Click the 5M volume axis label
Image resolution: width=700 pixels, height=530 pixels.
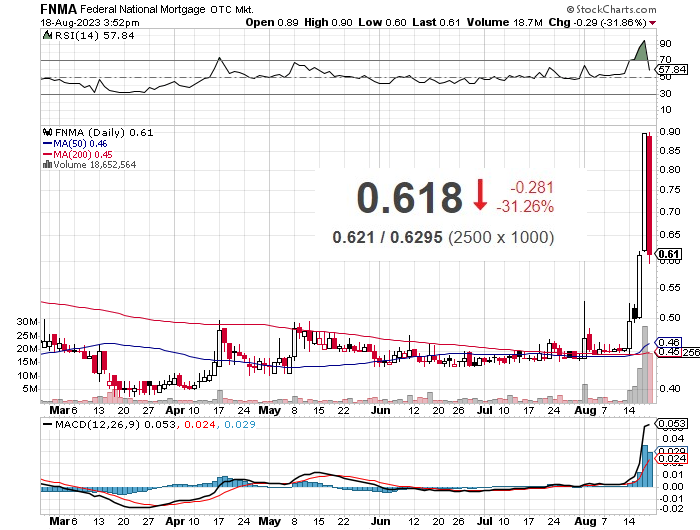(x=30, y=389)
